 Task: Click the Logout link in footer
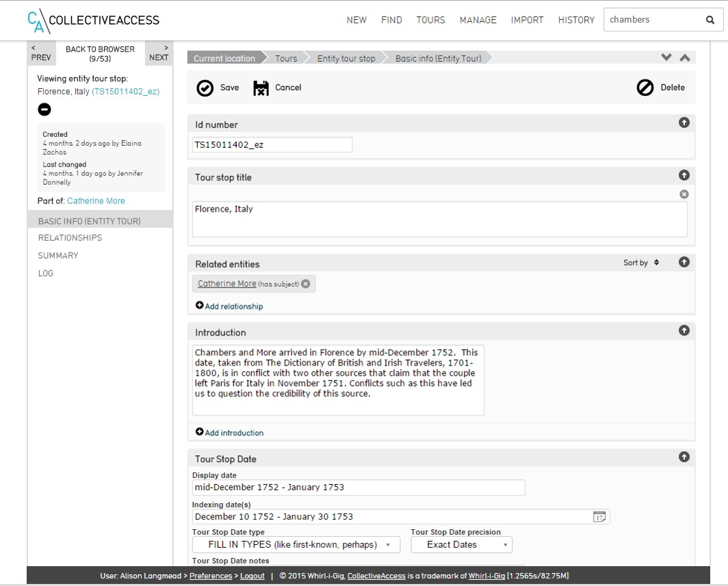pos(252,576)
